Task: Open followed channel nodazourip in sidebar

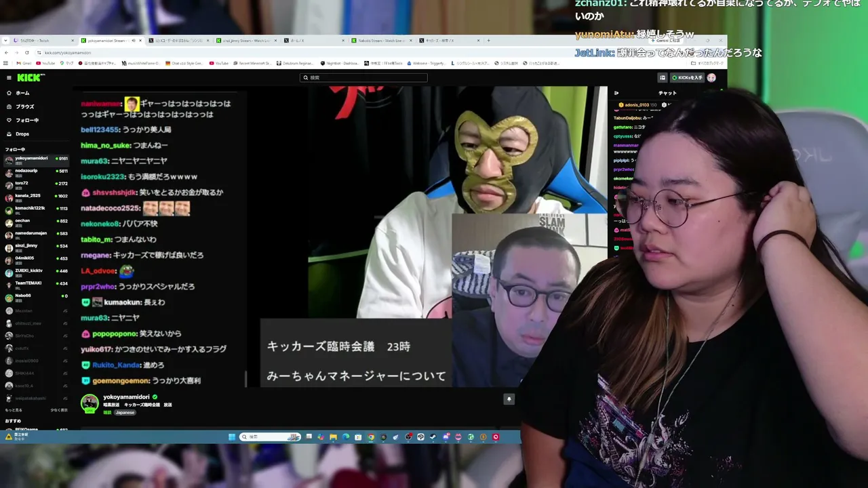Action: (x=36, y=172)
